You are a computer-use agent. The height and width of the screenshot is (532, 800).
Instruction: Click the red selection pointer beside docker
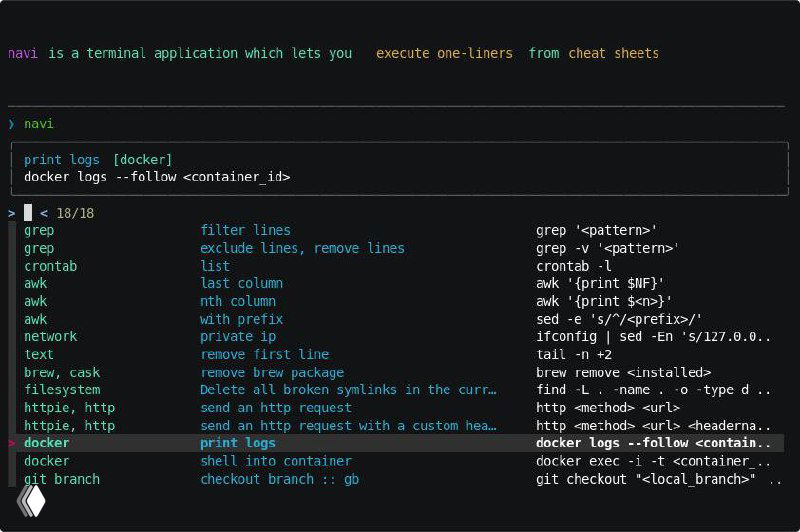coord(12,443)
